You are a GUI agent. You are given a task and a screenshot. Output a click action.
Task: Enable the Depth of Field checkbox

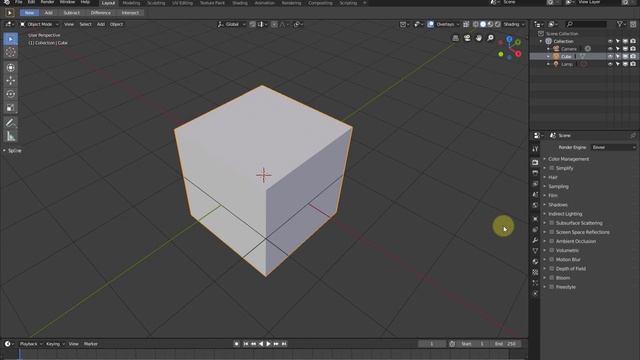[551, 269]
